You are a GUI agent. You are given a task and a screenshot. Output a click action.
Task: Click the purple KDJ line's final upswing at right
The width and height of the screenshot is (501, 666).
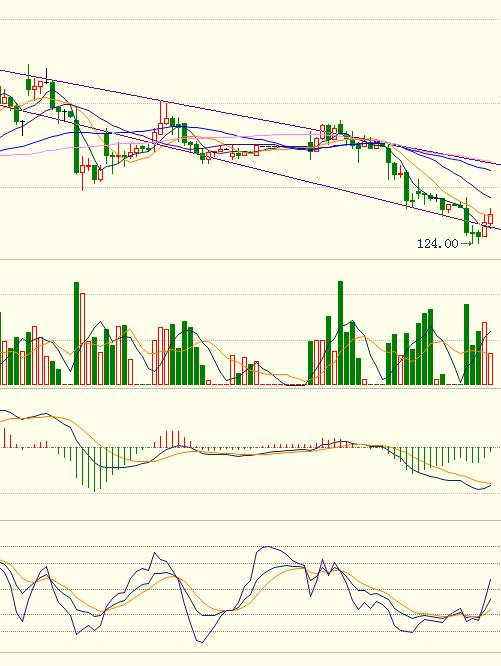(x=486, y=596)
